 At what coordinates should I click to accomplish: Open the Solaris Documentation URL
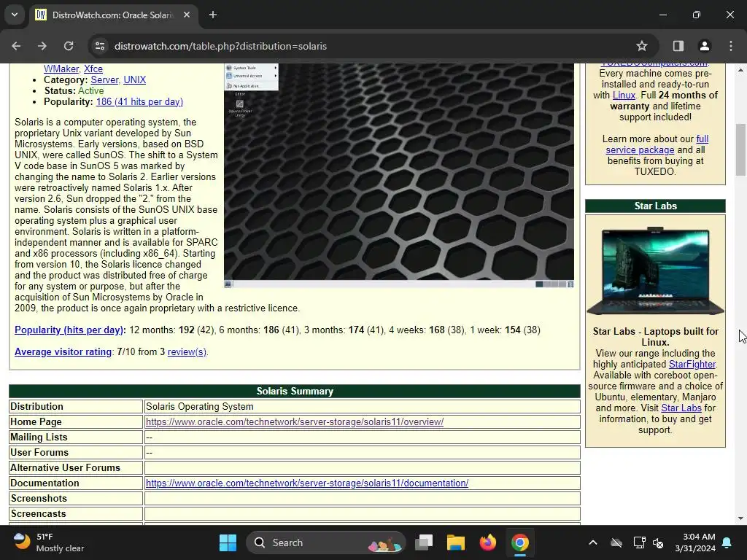tap(307, 483)
